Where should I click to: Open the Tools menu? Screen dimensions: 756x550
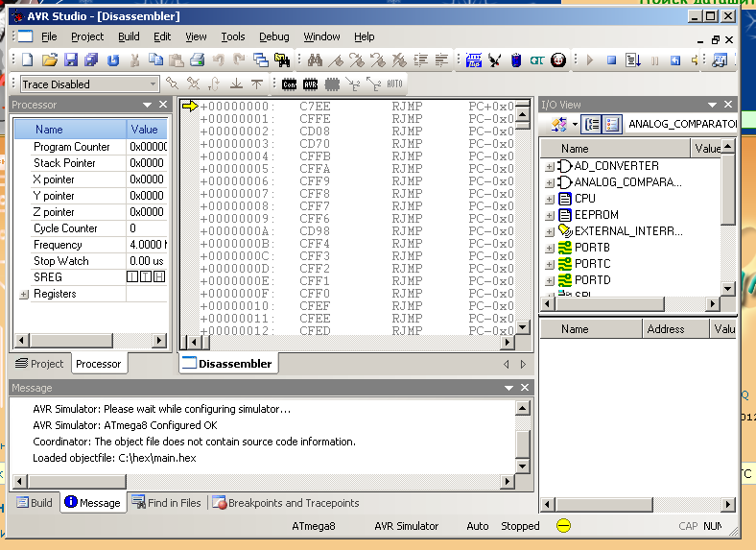point(233,36)
